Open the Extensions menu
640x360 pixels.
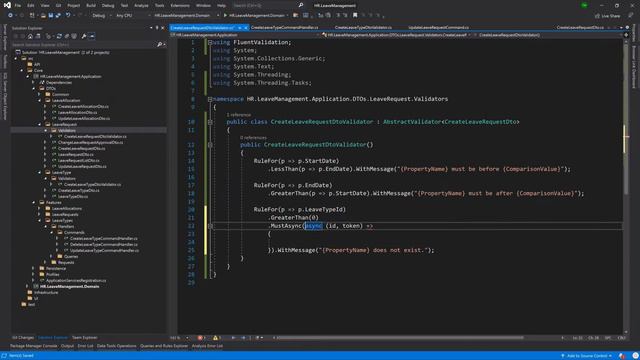tap(180, 6)
